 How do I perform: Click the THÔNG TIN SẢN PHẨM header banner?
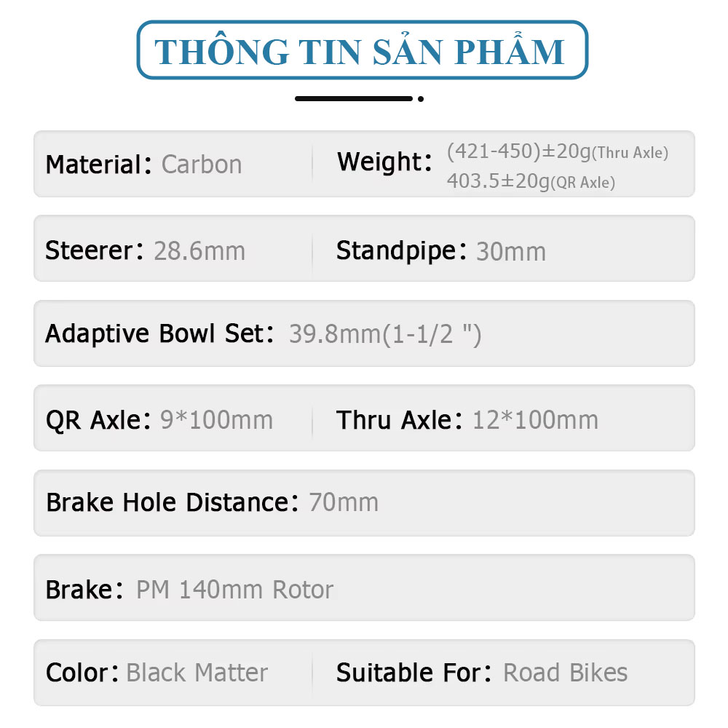pos(362,50)
